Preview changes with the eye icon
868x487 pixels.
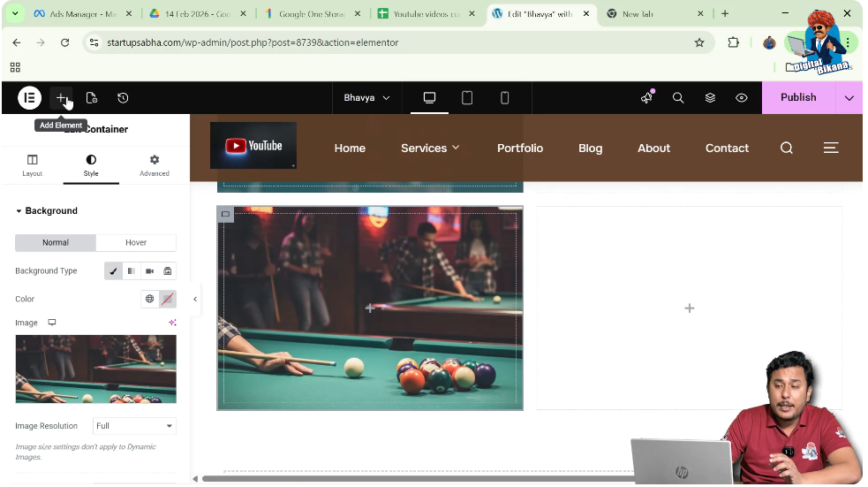pos(742,98)
